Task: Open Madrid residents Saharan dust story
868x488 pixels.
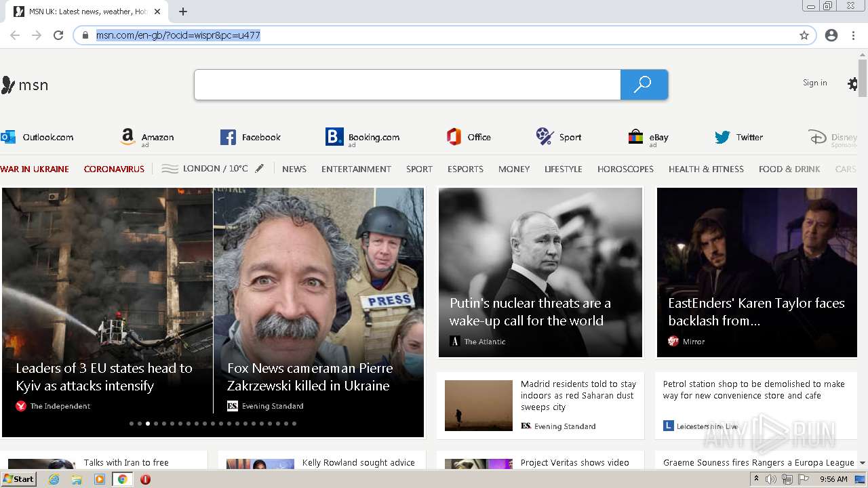Action: click(578, 395)
